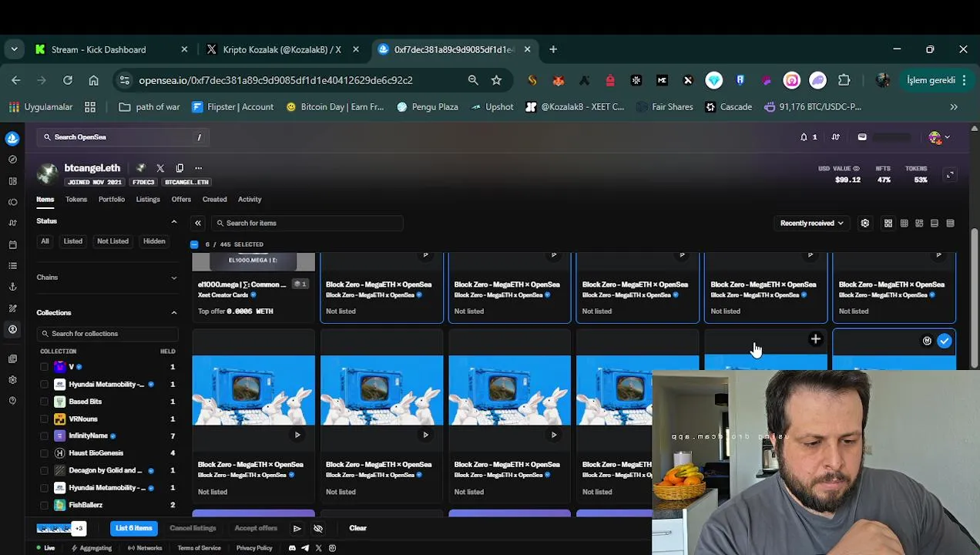The image size is (980, 555).
Task: Check the Decagon by Golid collection checkbox
Action: pos(44,470)
